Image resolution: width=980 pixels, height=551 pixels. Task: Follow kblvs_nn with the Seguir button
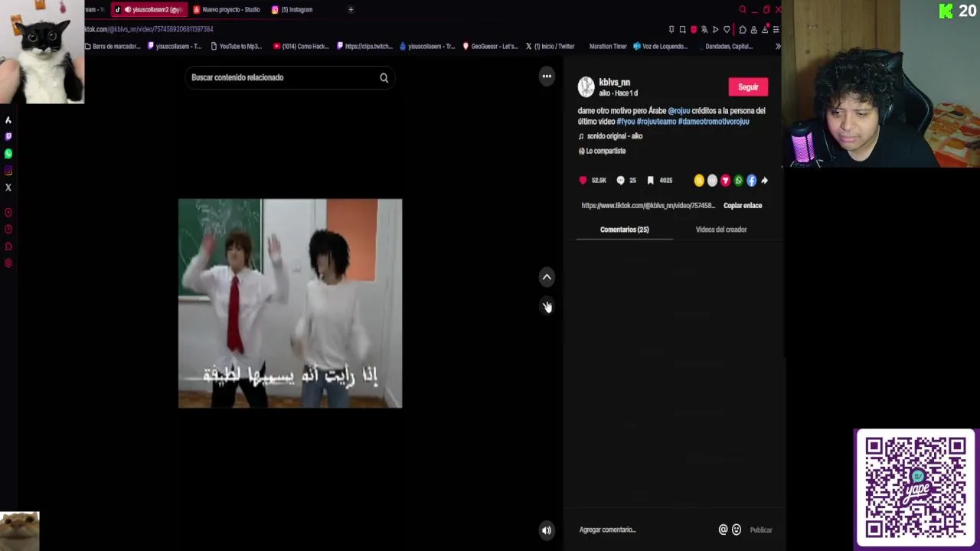[748, 87]
